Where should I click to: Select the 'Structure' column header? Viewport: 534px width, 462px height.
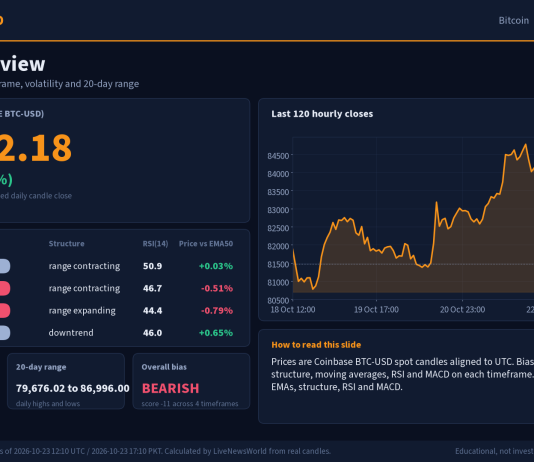(66, 243)
